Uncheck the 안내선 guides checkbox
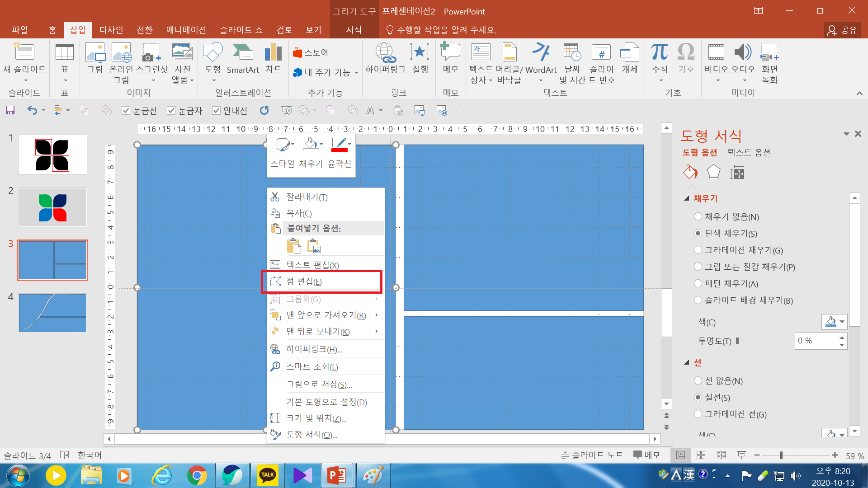Viewport: 868px width, 488px height. pos(217,111)
